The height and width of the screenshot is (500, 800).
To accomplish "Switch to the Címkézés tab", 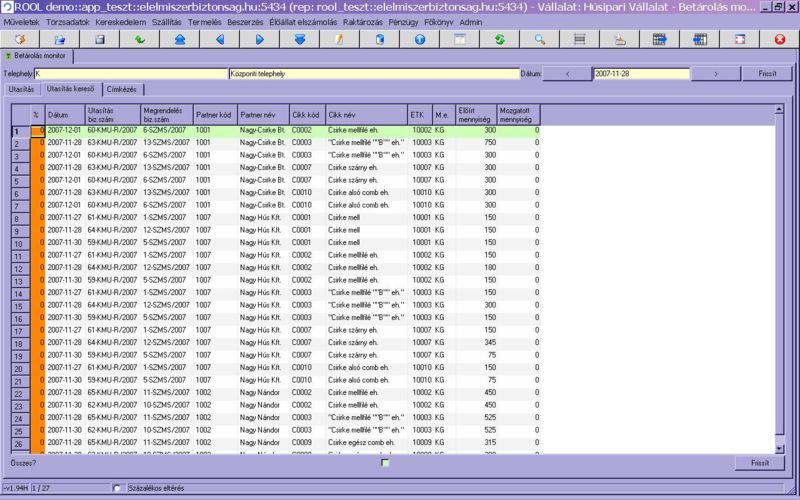I will click(x=126, y=89).
